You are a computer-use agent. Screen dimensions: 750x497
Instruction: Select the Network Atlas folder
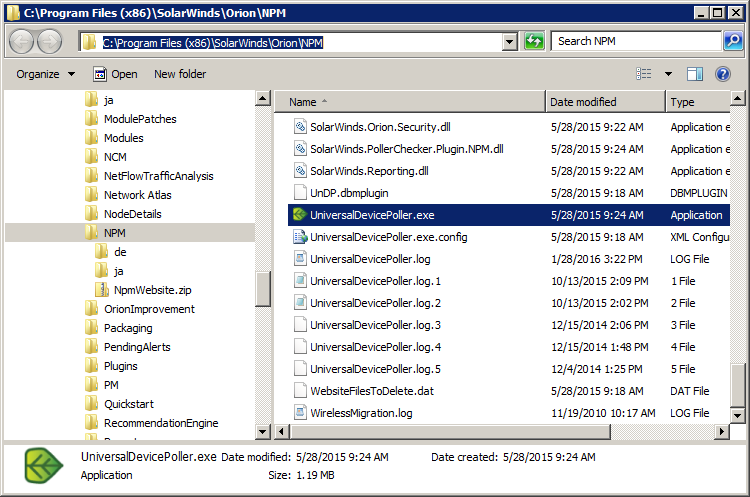138,195
